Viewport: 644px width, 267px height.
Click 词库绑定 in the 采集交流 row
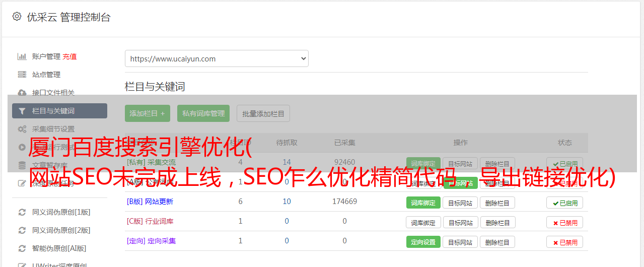[423, 163]
